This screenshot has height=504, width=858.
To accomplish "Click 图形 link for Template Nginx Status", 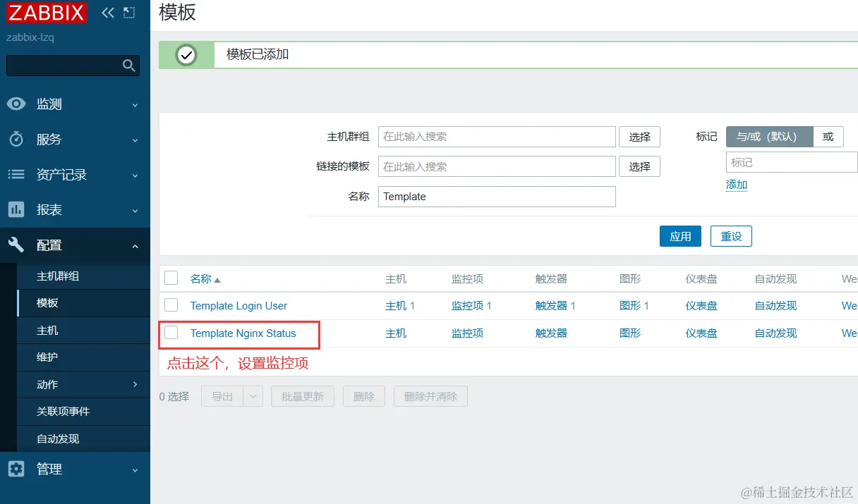I will click(x=630, y=333).
